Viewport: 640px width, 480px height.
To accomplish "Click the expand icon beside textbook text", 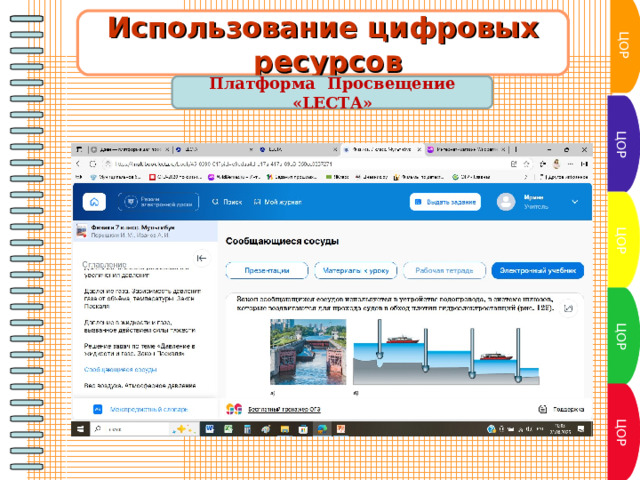I will 568,308.
